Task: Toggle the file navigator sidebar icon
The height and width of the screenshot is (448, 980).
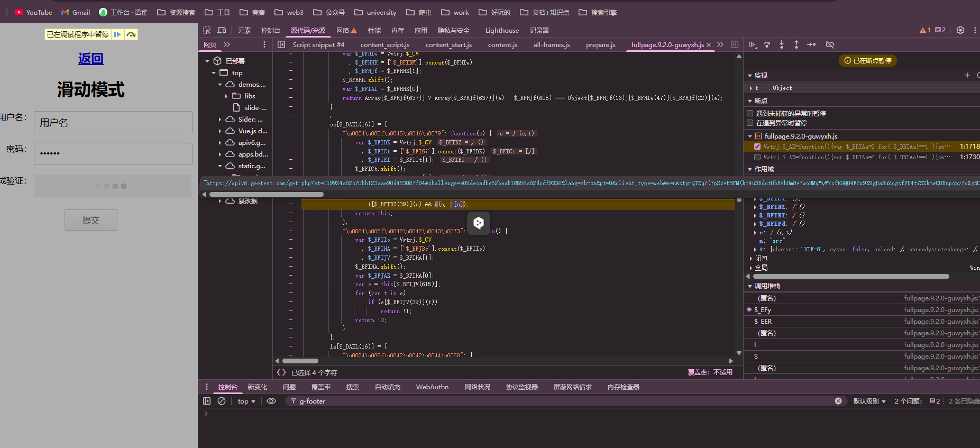Action: (281, 45)
